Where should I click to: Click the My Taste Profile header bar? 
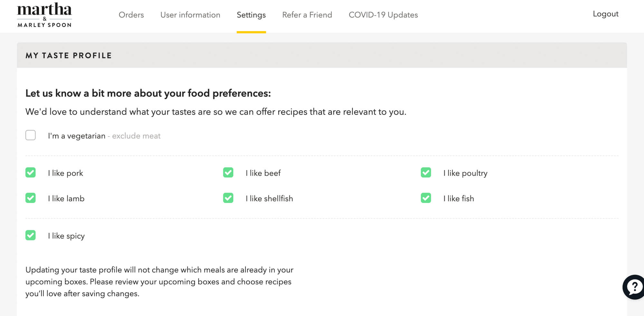point(69,55)
